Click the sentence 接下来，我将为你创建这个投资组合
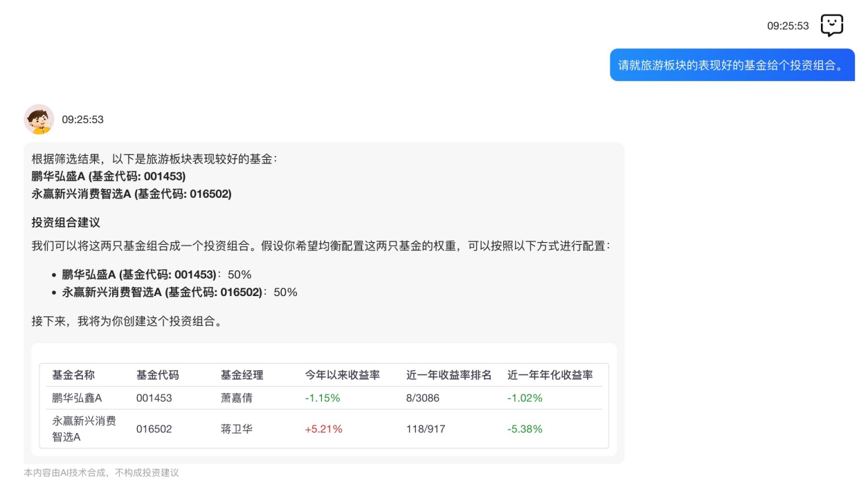868x498 pixels. [x=129, y=322]
